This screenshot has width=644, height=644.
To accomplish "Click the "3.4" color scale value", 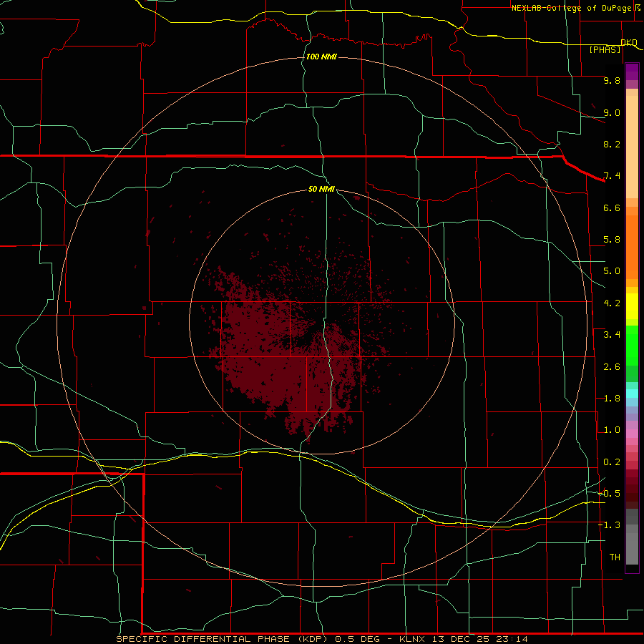I will [612, 335].
